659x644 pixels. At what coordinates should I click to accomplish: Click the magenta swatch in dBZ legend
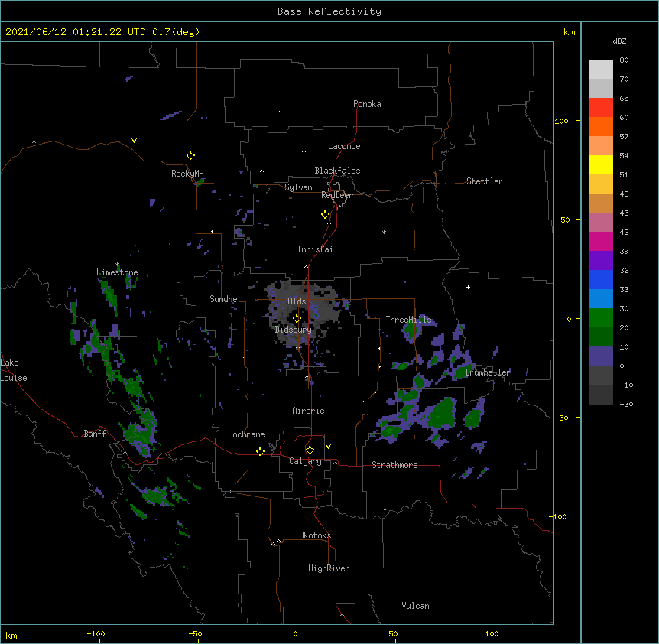tap(601, 241)
